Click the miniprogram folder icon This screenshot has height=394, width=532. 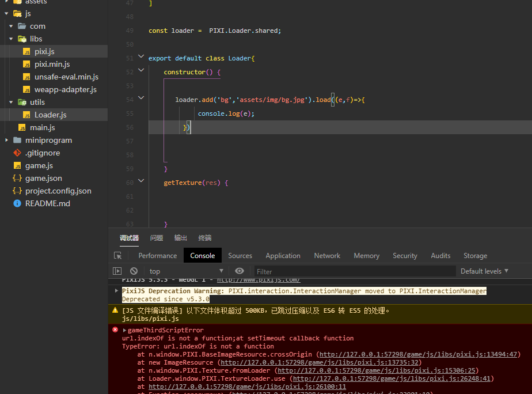point(17,140)
